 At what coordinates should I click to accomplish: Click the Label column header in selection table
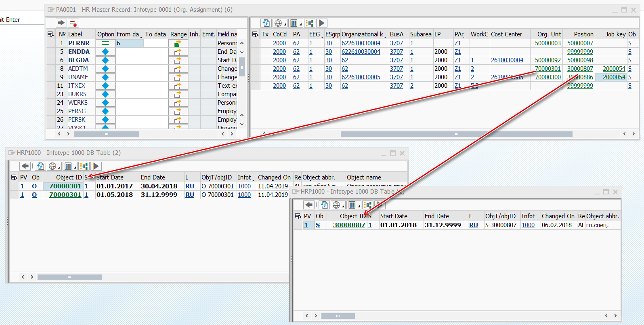pyautogui.click(x=81, y=34)
